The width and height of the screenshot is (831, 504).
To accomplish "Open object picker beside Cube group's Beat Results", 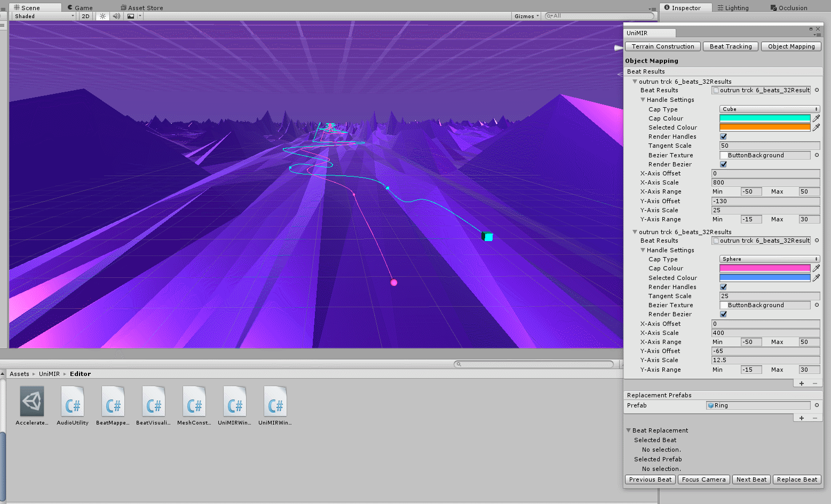I will [817, 90].
